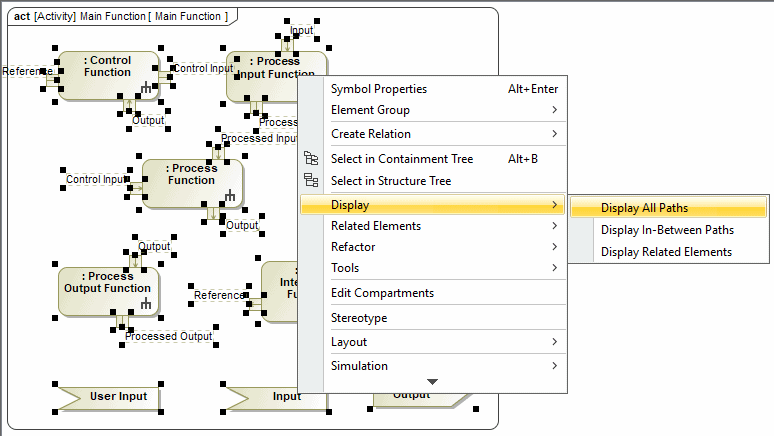This screenshot has width=774, height=436.
Task: Click the Input pin atop Process Input Function
Action: click(x=287, y=45)
